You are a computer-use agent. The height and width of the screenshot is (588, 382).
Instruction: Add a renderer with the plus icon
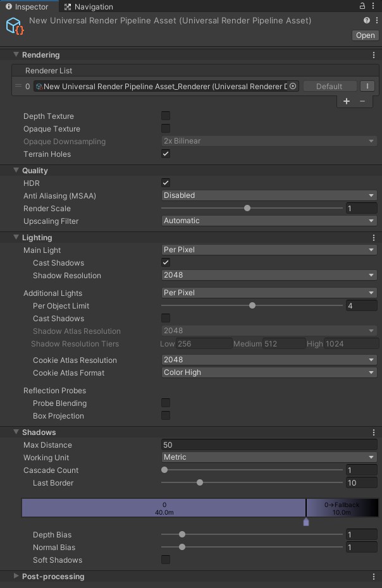[x=347, y=101]
